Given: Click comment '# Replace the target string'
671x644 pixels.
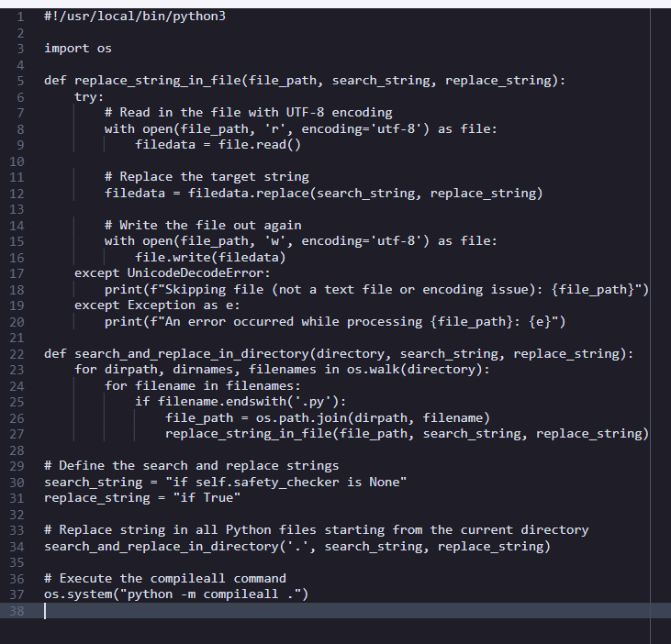Looking at the screenshot, I should (207, 177).
